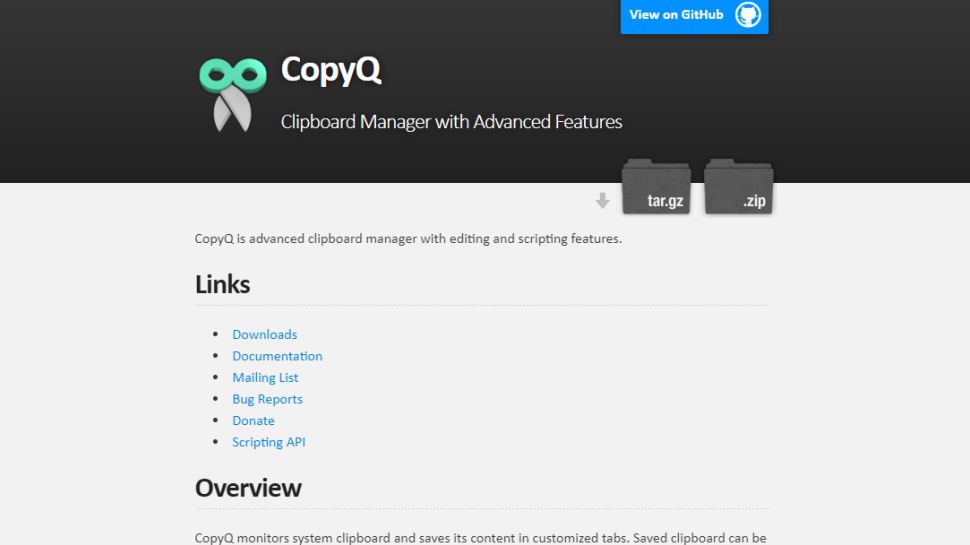
Task: Open the Documentation link
Action: pyautogui.click(x=277, y=356)
